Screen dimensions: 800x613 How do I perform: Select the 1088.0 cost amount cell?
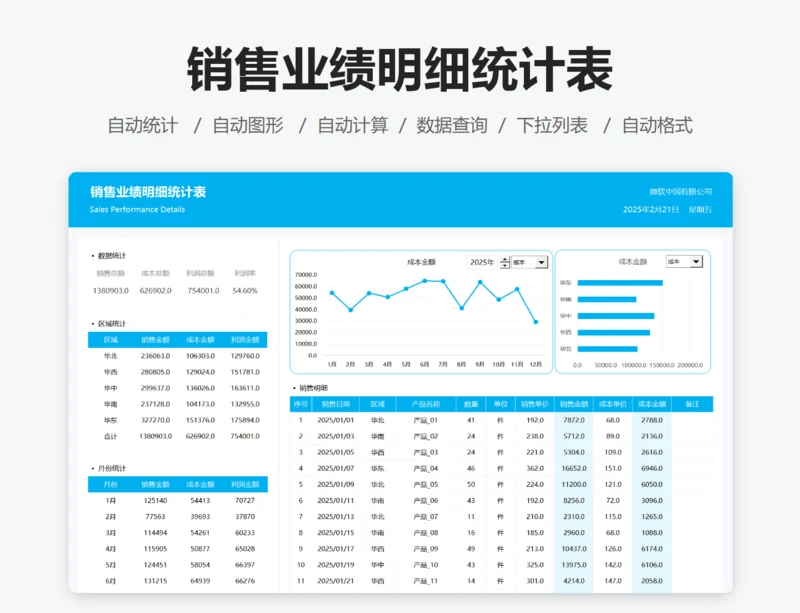(x=652, y=533)
